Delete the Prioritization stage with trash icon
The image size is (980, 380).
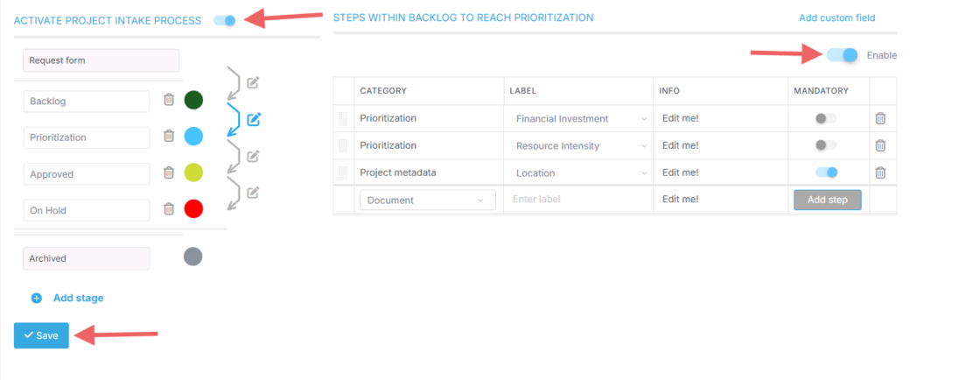169,137
